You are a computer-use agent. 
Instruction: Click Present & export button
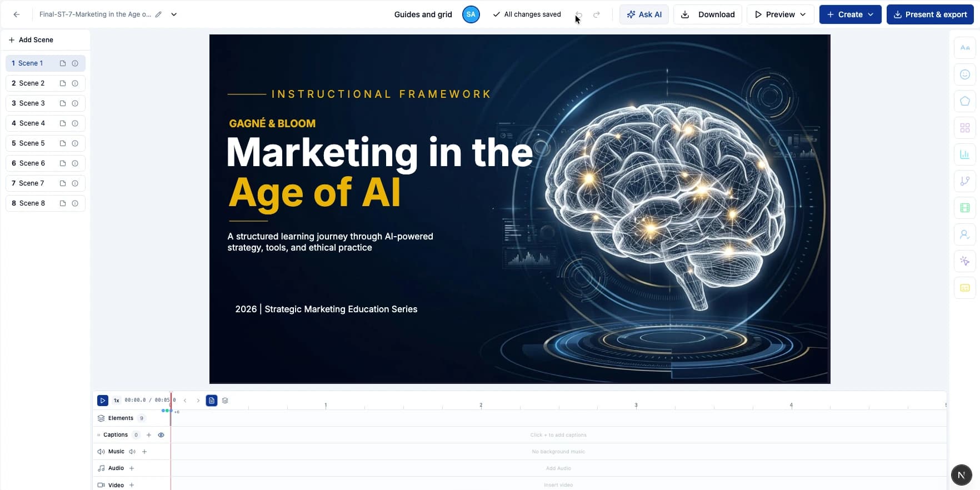930,14
